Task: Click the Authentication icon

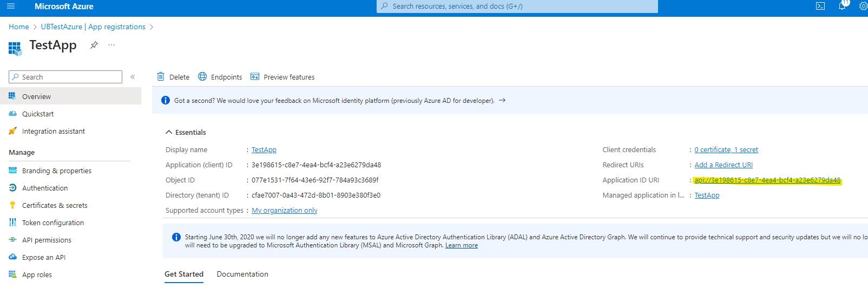Action: pyautogui.click(x=12, y=188)
